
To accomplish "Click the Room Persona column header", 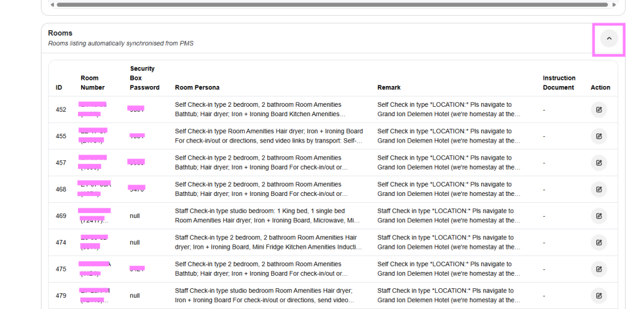I will tap(197, 87).
